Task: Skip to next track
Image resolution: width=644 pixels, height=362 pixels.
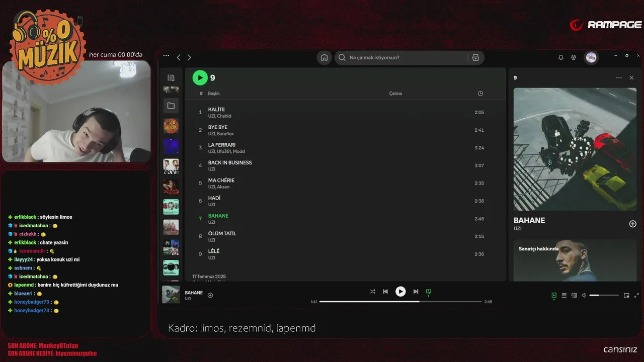Action: click(416, 292)
